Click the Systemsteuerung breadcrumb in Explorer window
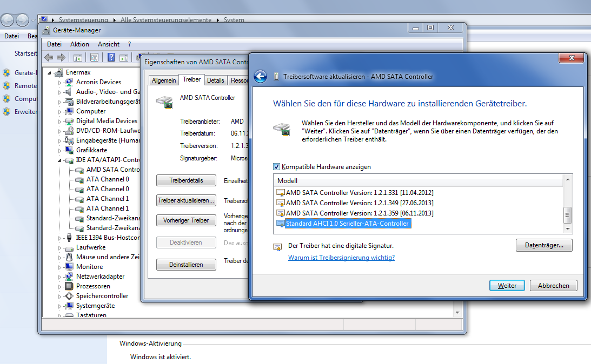Screen dimensions: 591x364 [x=83, y=20]
